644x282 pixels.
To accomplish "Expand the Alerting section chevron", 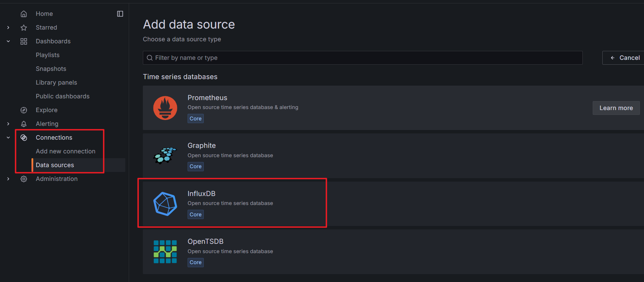I will click(x=8, y=124).
